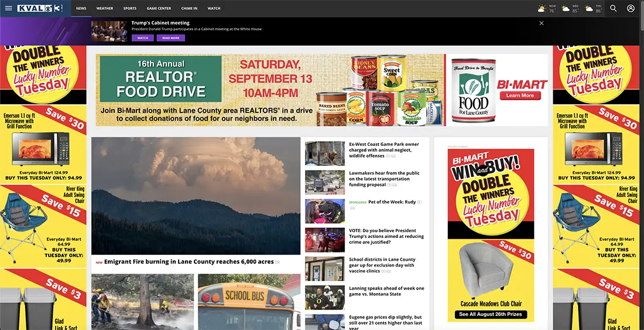Click the vaccine clinics story thumbnail
The image size is (644, 330).
tap(325, 269)
